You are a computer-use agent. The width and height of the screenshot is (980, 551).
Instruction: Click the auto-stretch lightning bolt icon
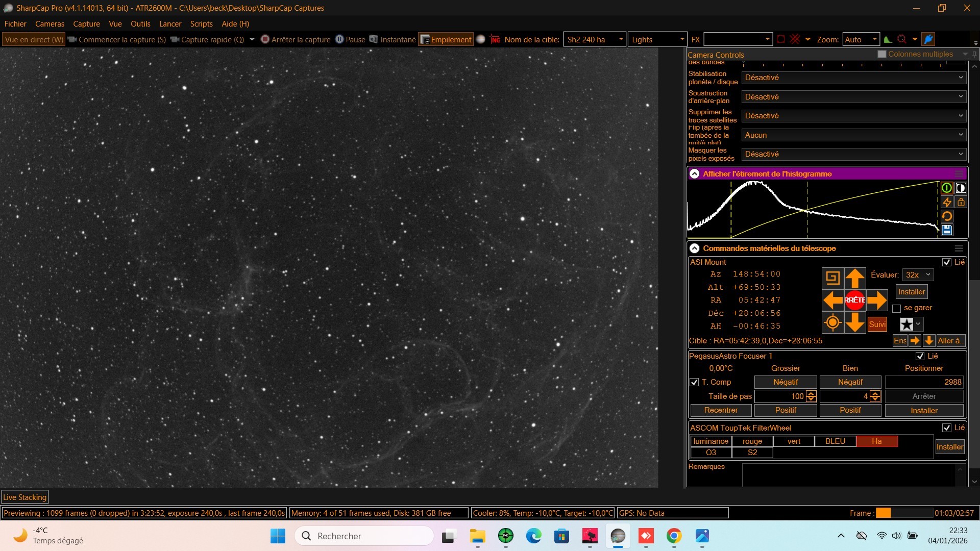click(x=947, y=203)
